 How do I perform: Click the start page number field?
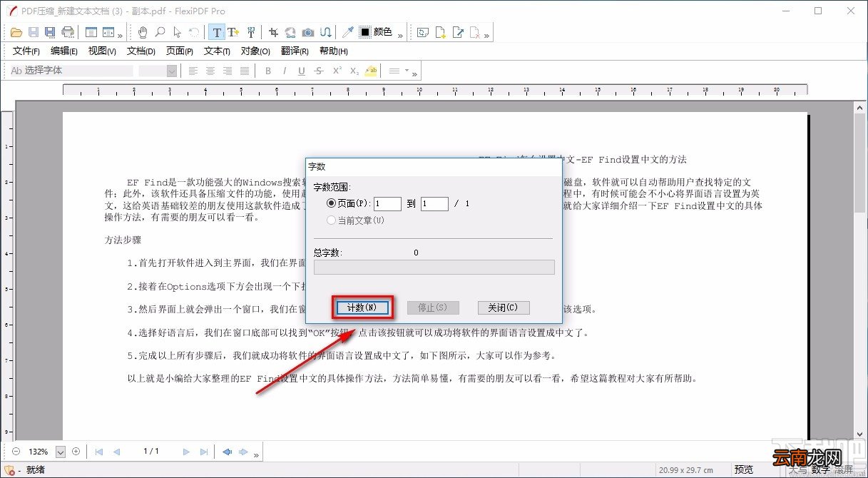click(x=387, y=203)
